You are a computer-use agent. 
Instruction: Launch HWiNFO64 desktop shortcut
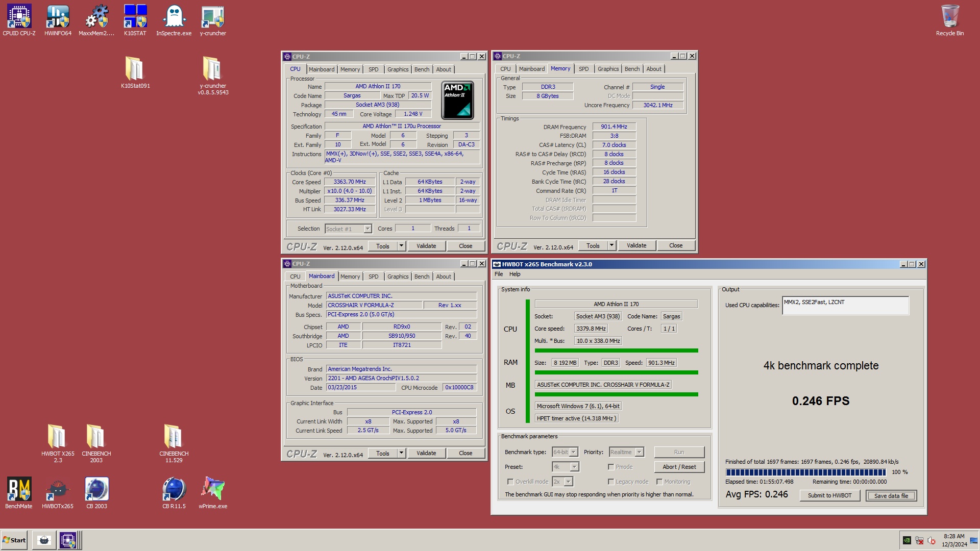click(58, 20)
